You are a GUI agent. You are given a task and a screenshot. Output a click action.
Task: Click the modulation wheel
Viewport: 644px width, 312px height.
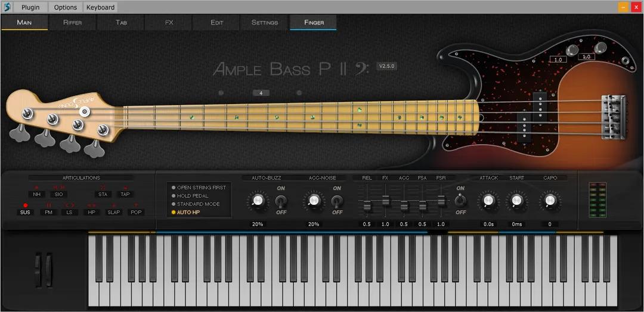click(x=48, y=270)
